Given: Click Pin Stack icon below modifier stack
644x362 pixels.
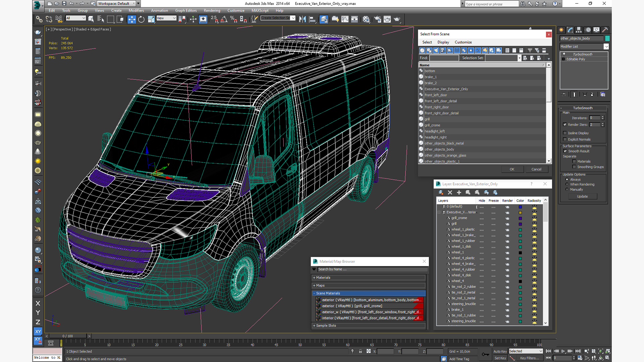Looking at the screenshot, I should pos(564,95).
